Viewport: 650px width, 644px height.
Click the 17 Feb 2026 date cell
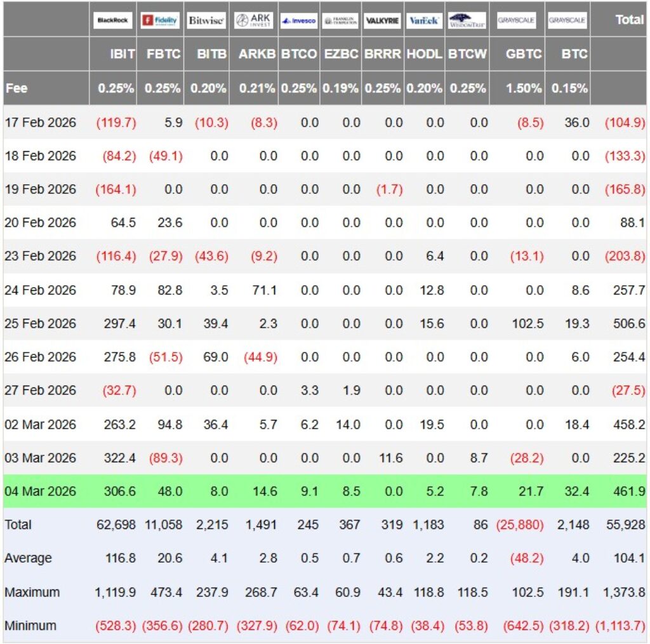40,122
